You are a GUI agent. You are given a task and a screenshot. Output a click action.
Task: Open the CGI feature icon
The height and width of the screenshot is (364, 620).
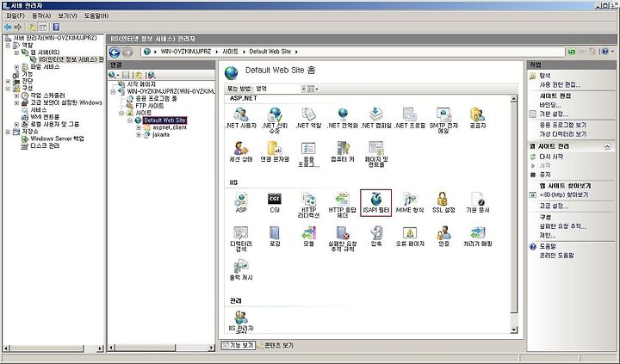[x=275, y=202]
